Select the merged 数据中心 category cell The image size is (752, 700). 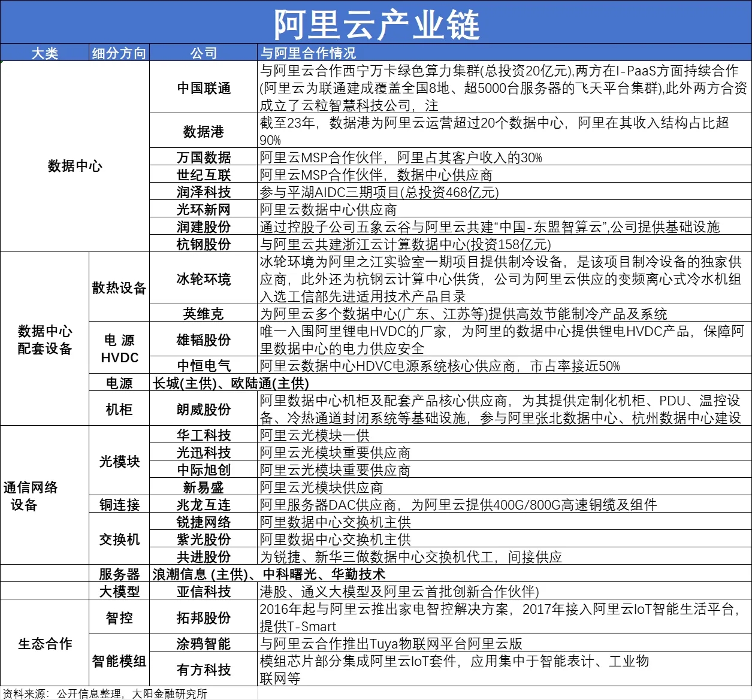click(x=75, y=166)
